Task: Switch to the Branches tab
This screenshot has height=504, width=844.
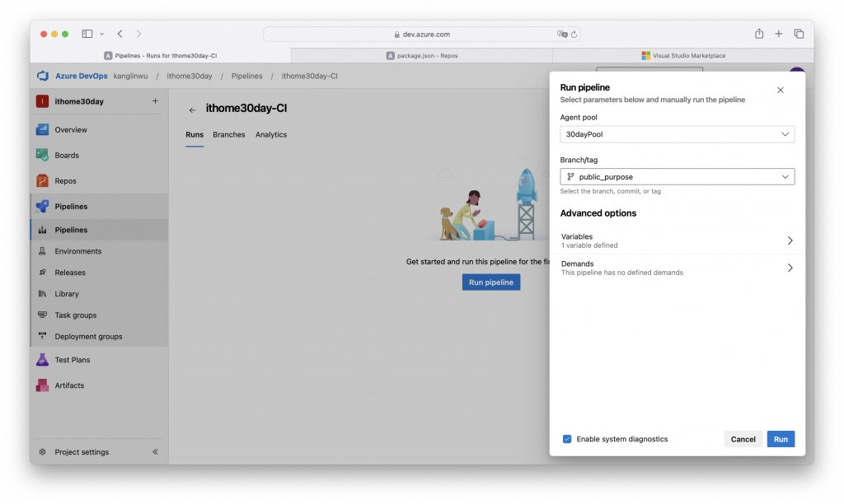Action: point(229,134)
